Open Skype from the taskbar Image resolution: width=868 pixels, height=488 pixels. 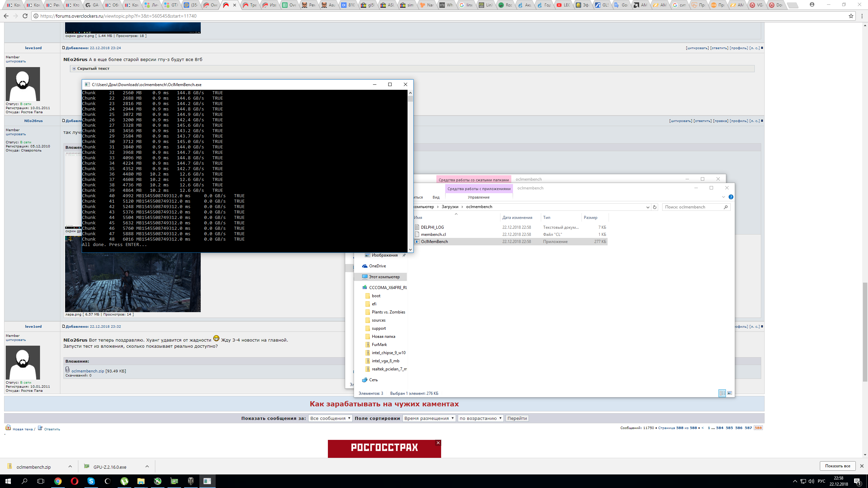pyautogui.click(x=91, y=481)
